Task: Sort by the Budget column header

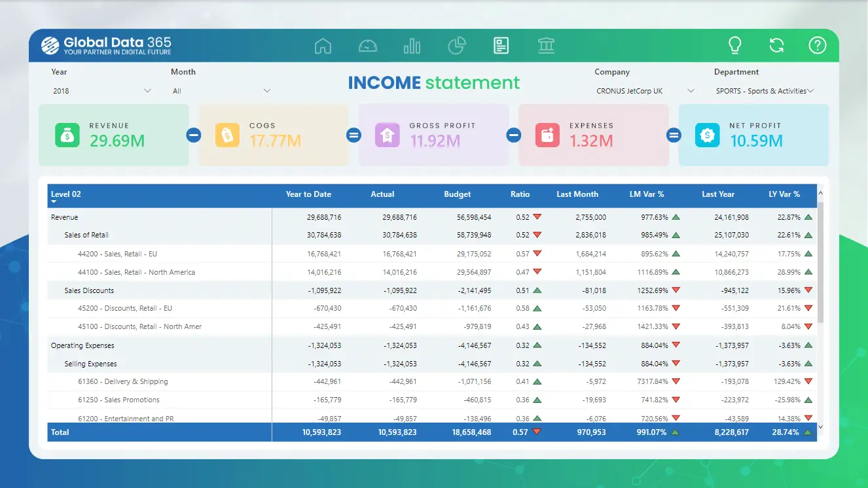Action: (x=457, y=194)
